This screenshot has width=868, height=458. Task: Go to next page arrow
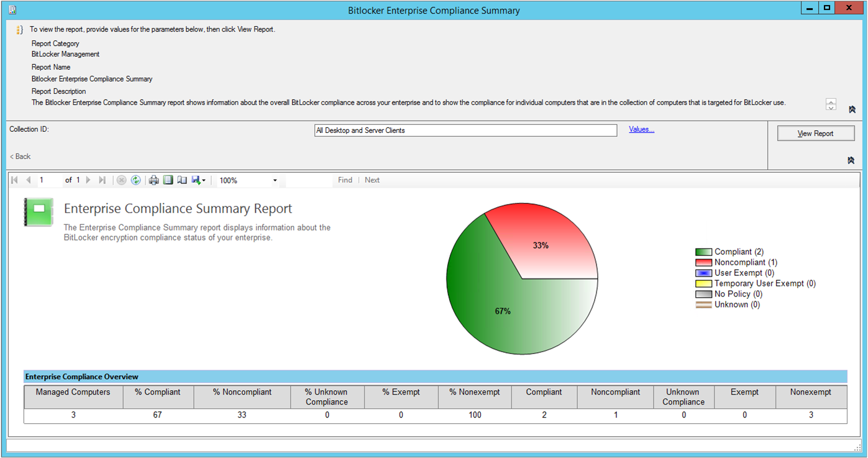click(88, 180)
